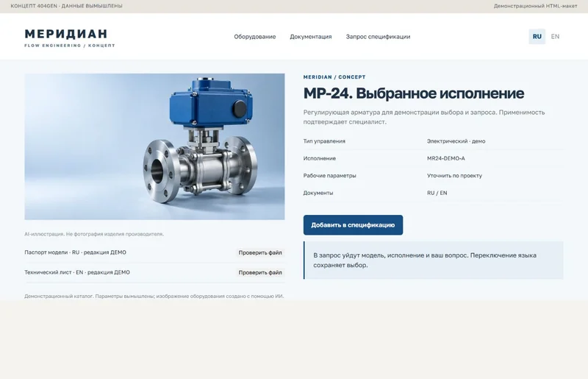Select 'Технический лист - EN - редакция ДЕМО' text
Image resolution: width=588 pixels, height=379 pixels.
point(77,272)
